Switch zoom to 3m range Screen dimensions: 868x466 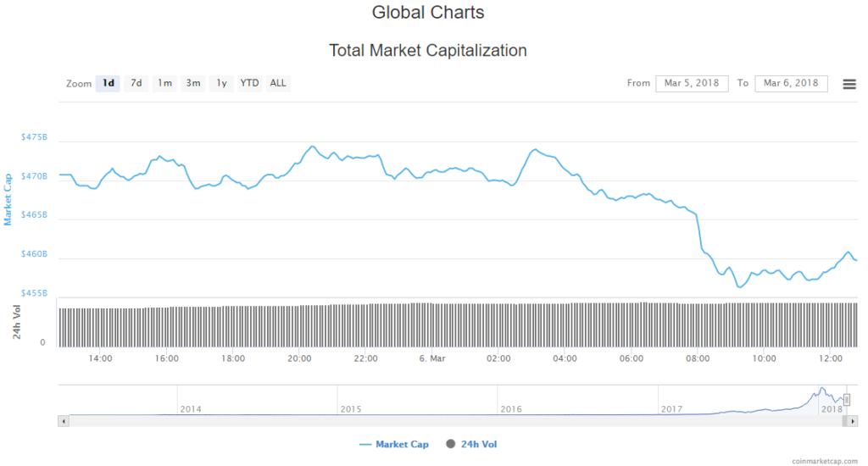(193, 83)
